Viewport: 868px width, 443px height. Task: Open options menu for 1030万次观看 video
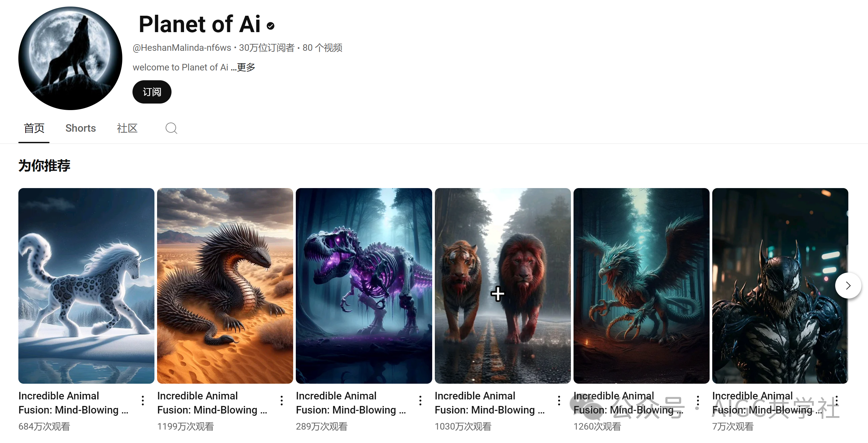click(559, 401)
